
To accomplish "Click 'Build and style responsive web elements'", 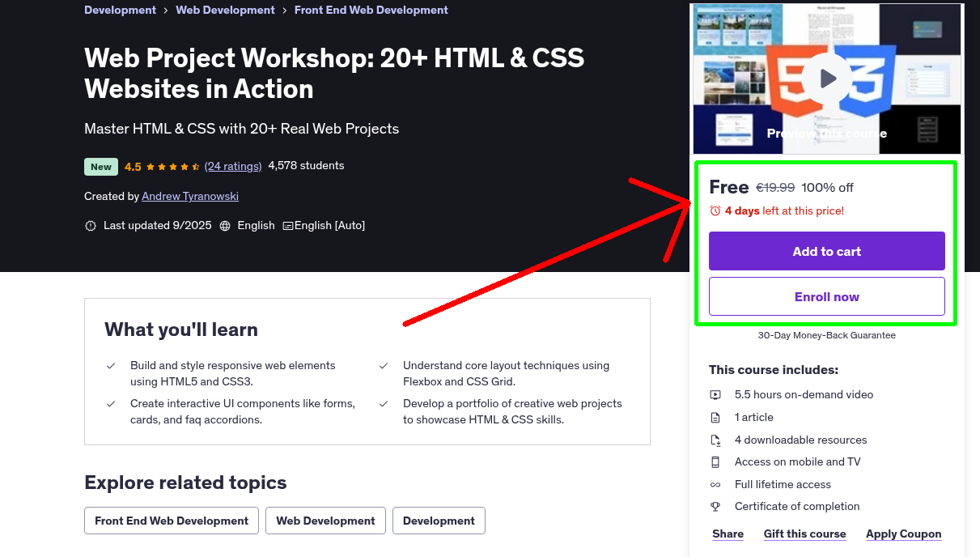I will pos(233,373).
